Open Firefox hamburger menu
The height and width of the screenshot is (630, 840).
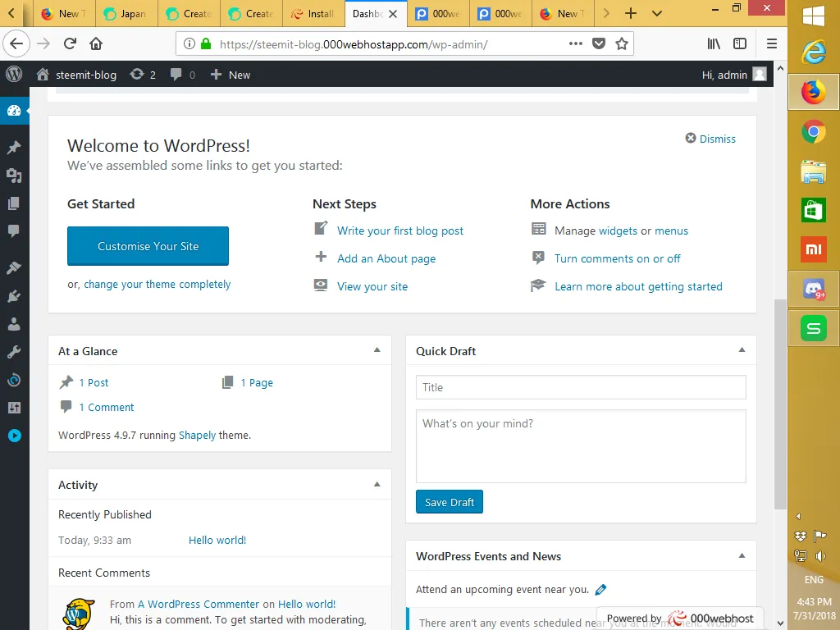(771, 43)
